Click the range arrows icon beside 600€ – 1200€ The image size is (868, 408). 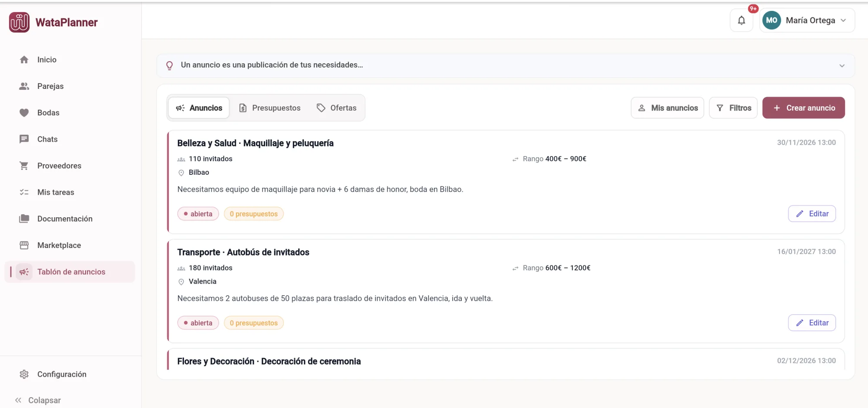click(516, 268)
